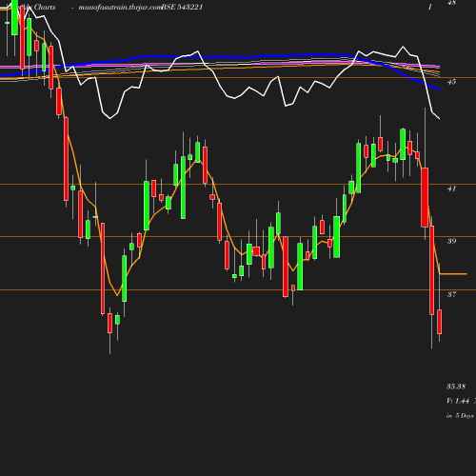Click the "in 5 Days" label
Viewport: 476px width, 476px height.
pyautogui.click(x=460, y=416)
